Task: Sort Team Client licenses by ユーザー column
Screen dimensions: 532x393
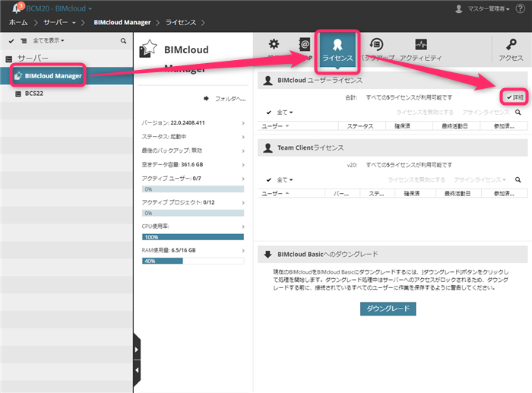Action: coord(291,193)
